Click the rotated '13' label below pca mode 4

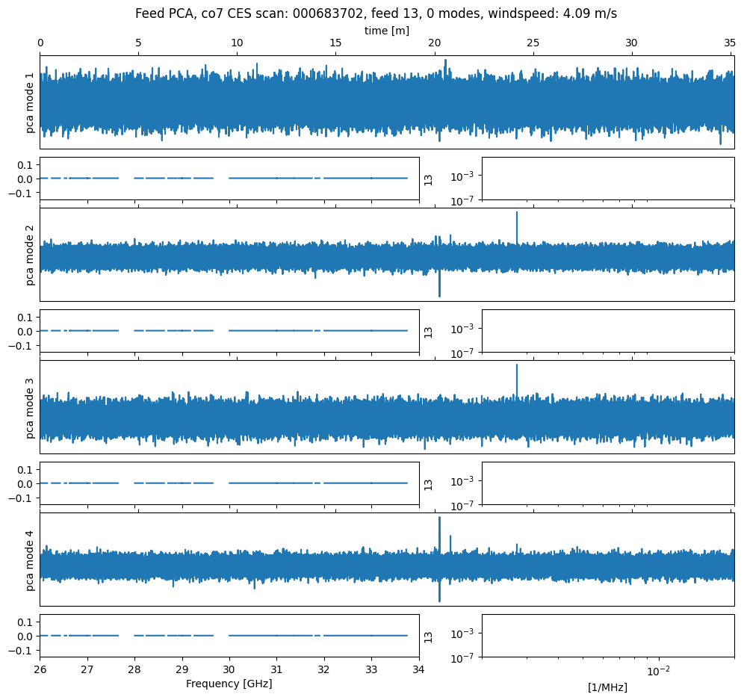tap(428, 636)
